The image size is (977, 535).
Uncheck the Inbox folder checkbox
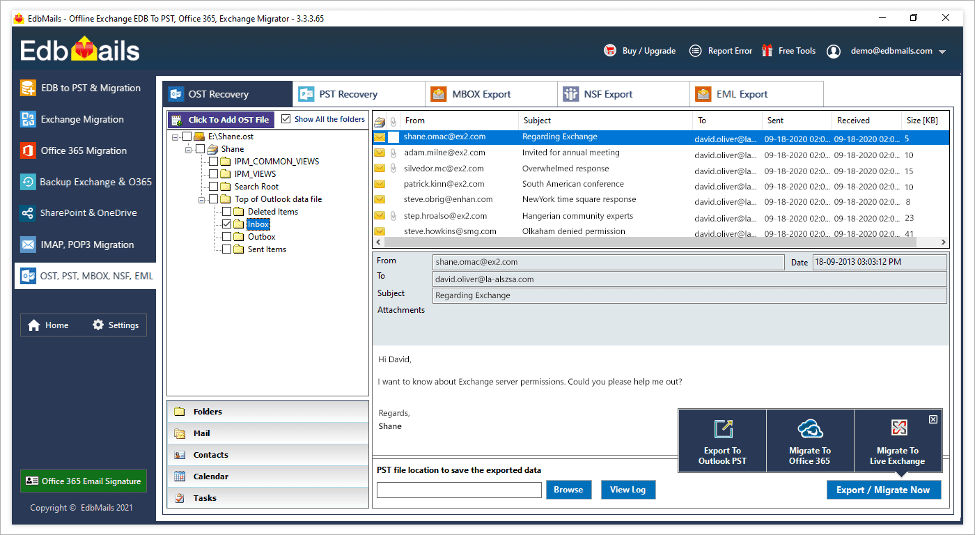pyautogui.click(x=227, y=224)
